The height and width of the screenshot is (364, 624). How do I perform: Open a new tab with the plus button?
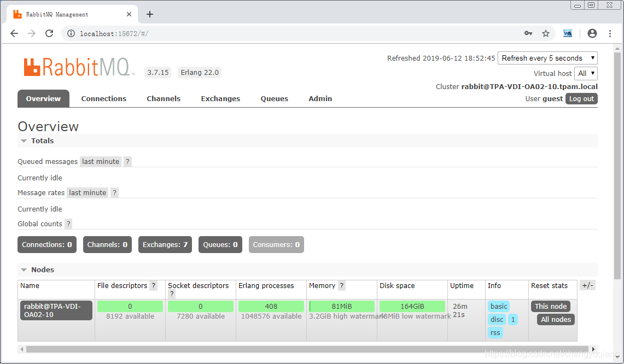[x=150, y=14]
